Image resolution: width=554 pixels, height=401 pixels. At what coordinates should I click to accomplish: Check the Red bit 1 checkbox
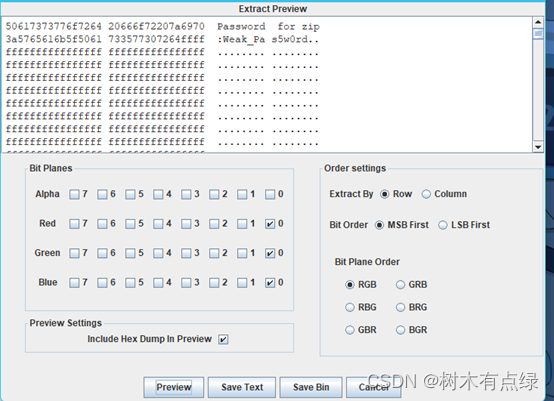tap(242, 224)
